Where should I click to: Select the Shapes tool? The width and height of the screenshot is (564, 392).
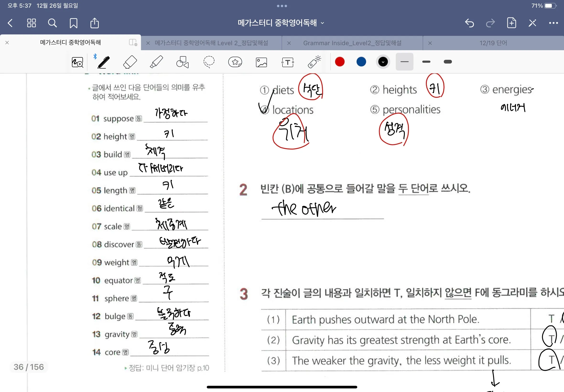coord(182,62)
